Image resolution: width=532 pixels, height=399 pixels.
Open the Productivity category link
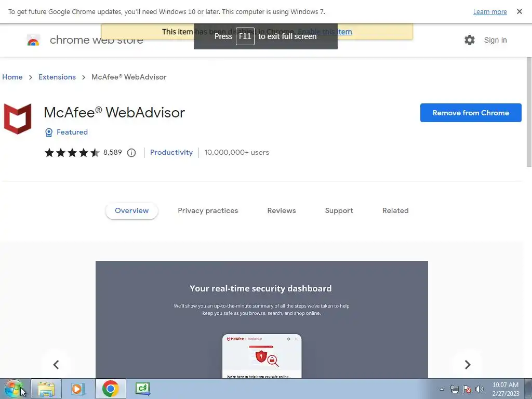click(x=171, y=153)
